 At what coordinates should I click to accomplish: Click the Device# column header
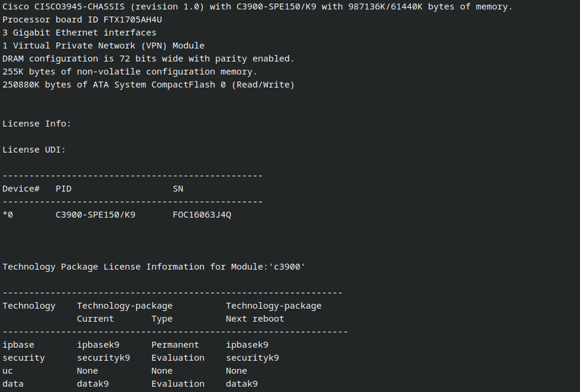pyautogui.click(x=21, y=189)
